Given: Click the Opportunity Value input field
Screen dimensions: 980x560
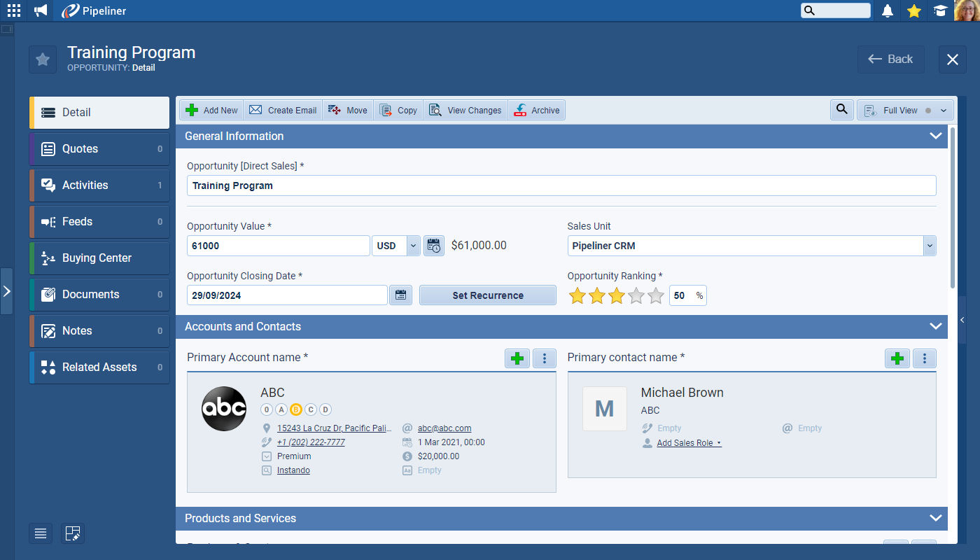Looking at the screenshot, I should coord(278,246).
